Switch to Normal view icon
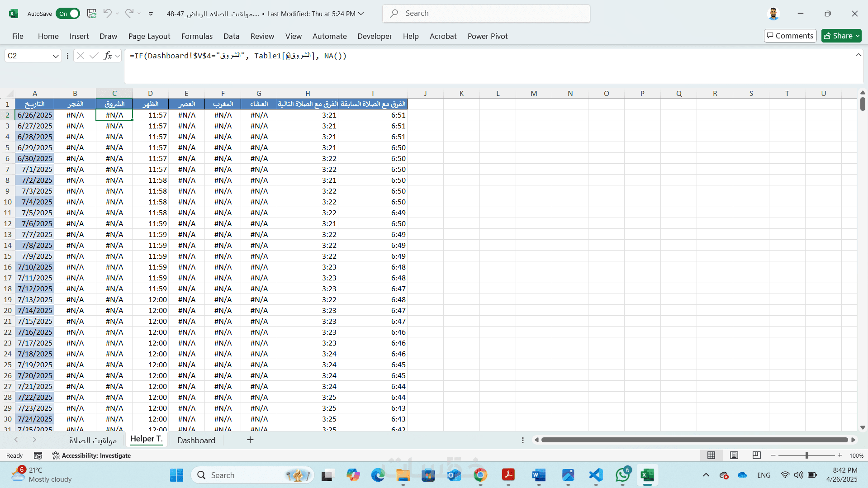The image size is (868, 488). click(711, 455)
